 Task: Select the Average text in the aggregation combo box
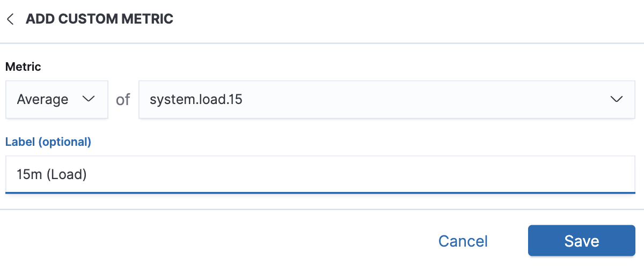42,99
